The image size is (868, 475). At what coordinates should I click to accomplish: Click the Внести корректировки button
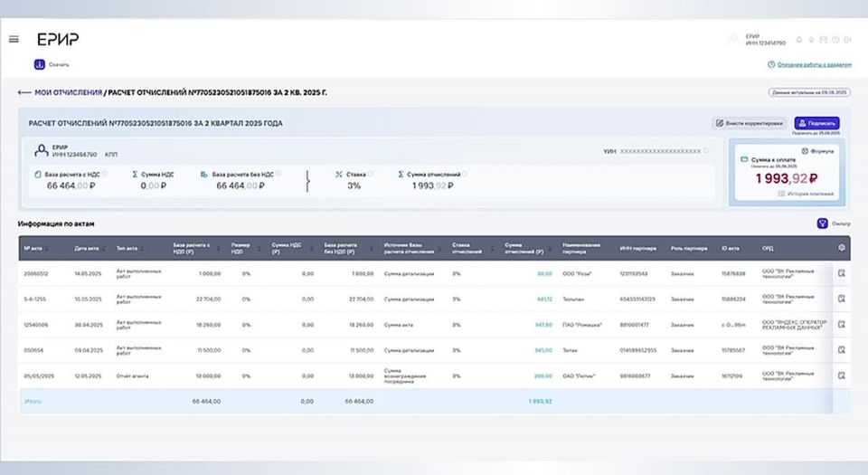(x=750, y=123)
